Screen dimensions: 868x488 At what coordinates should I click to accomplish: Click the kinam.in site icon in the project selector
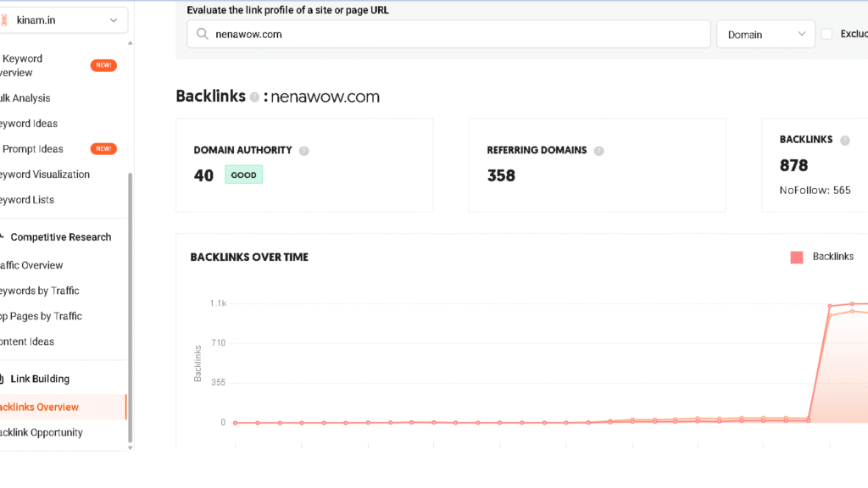[4, 19]
